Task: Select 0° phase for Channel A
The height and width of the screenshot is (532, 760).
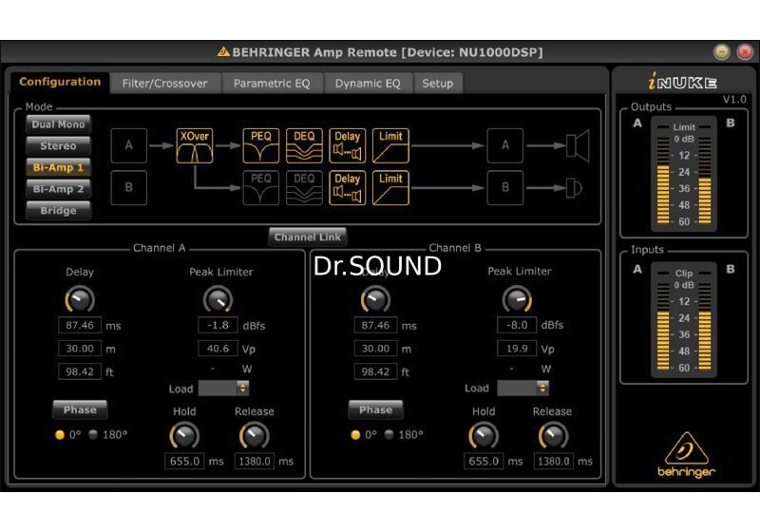Action: tap(60, 434)
